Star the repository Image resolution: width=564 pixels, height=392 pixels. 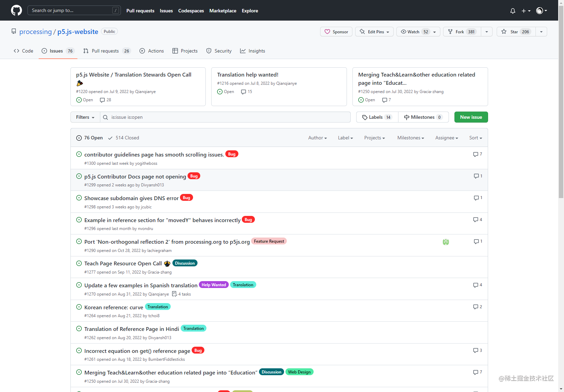(x=516, y=32)
